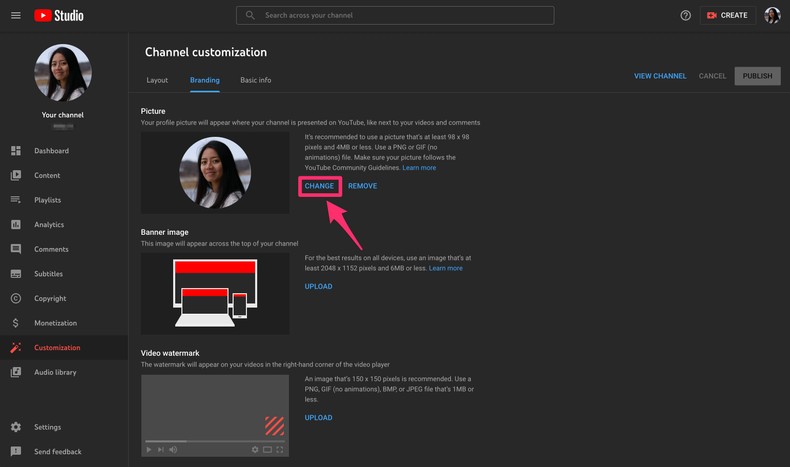The height and width of the screenshot is (467, 790).
Task: Click CHANGE to replace profile picture
Action: (x=319, y=186)
